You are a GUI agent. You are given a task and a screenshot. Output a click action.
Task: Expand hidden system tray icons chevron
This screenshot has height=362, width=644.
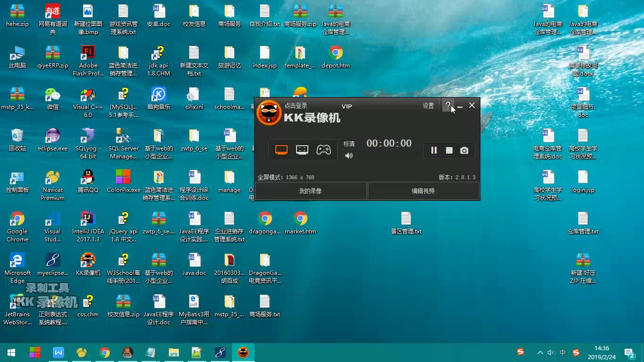pos(540,352)
